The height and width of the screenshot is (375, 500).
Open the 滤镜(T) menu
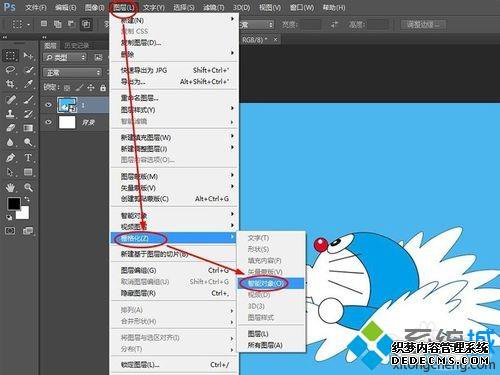click(x=213, y=7)
